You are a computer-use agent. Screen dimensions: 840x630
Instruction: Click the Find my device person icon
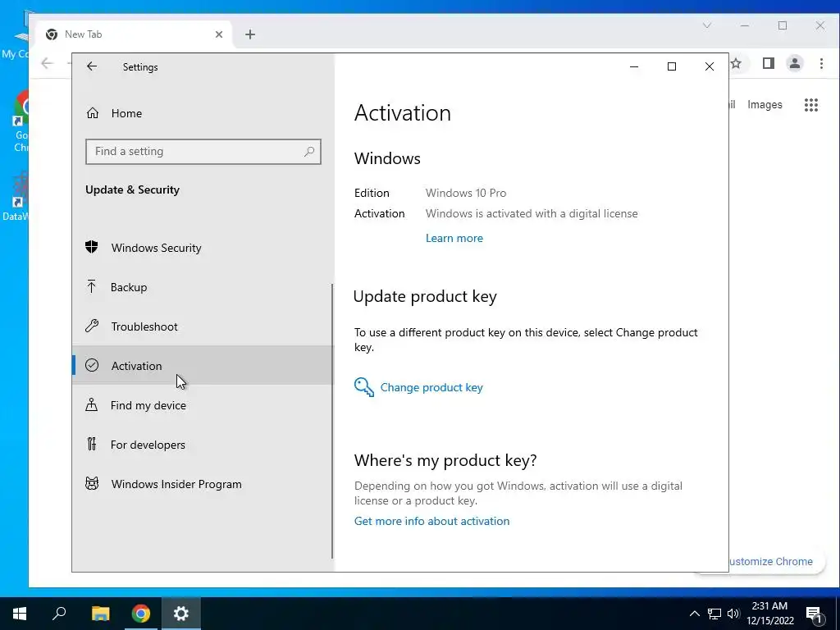[92, 404]
